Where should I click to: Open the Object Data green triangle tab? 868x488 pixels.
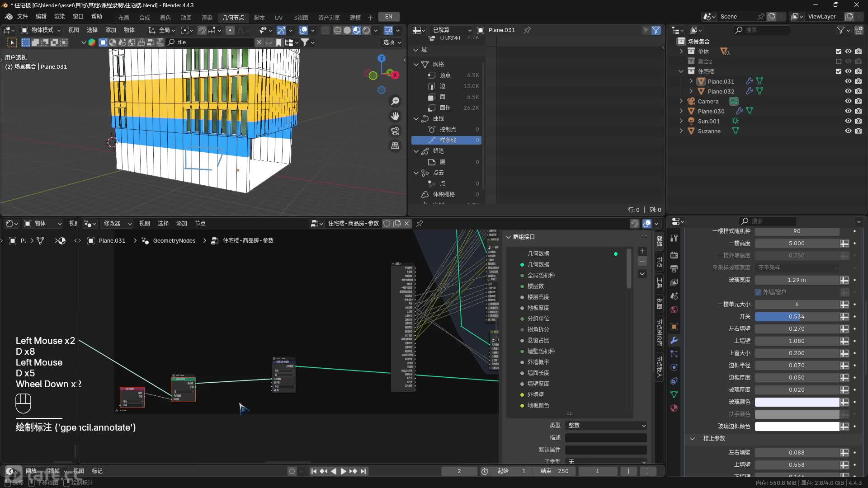[x=674, y=394]
